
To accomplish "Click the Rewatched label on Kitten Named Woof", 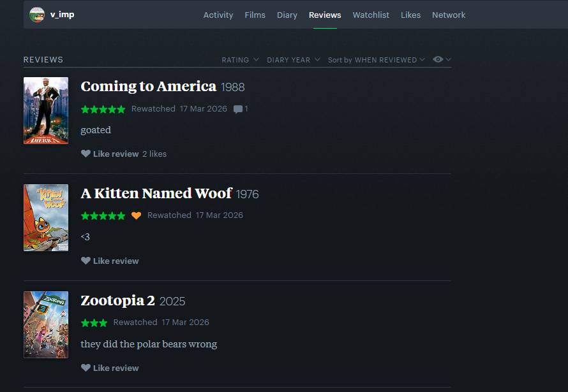I will click(169, 215).
